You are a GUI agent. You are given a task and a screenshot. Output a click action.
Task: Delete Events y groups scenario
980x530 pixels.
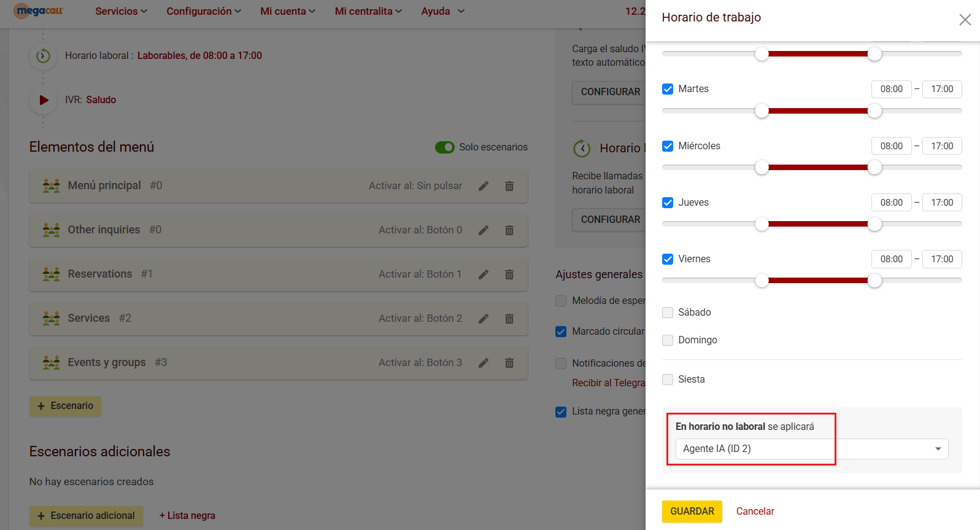pos(509,363)
